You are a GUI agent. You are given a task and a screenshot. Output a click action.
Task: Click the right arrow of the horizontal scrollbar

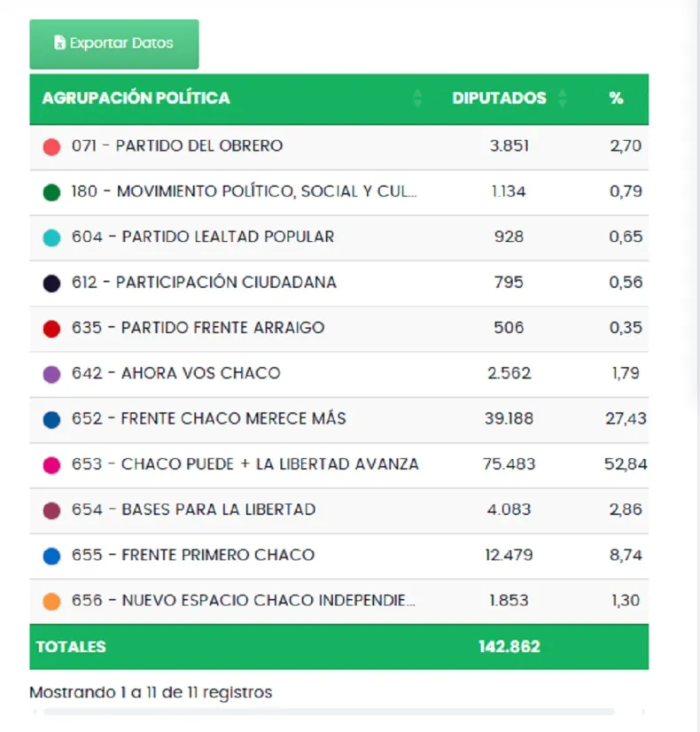click(643, 712)
